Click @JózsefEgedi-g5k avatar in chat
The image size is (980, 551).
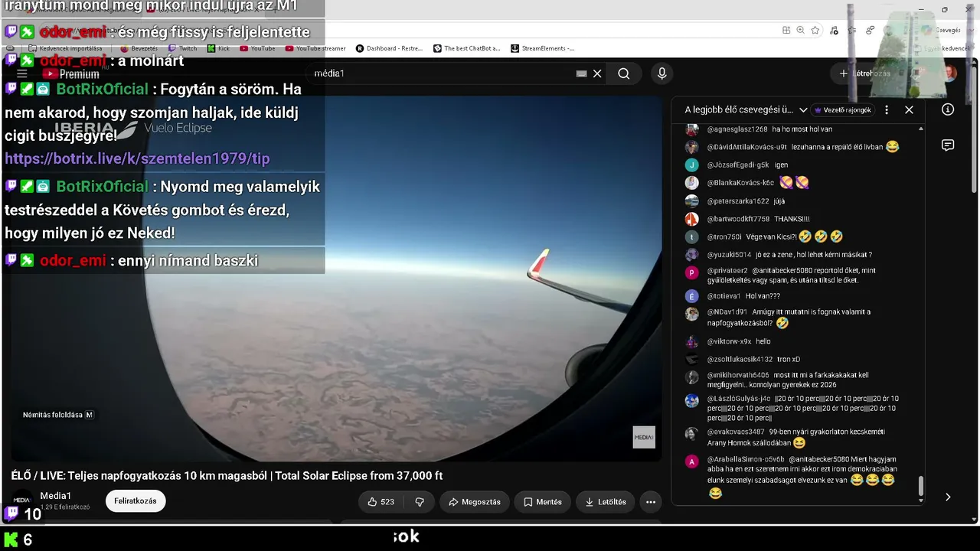click(692, 165)
